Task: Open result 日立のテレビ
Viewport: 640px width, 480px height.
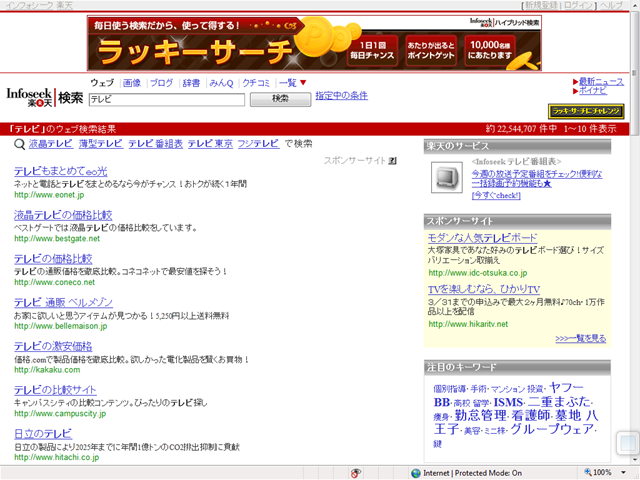Action: point(43,433)
